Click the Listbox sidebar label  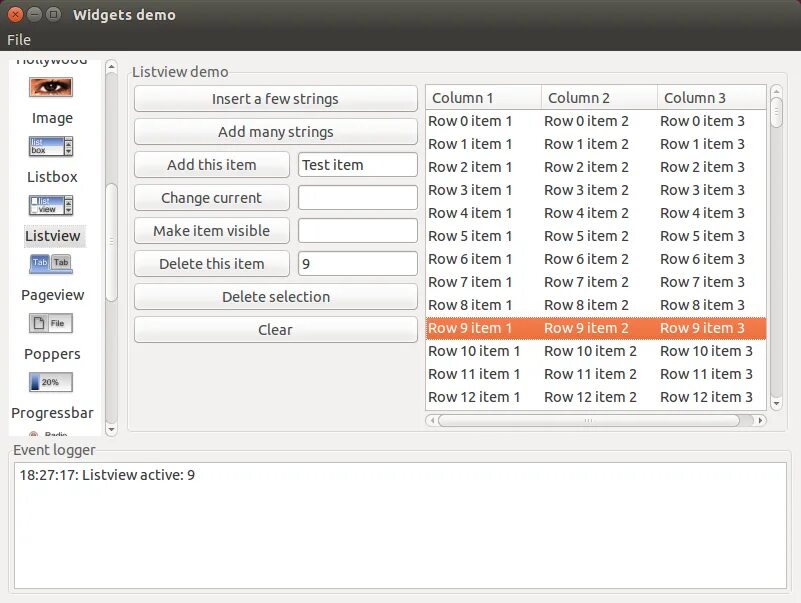(x=52, y=177)
